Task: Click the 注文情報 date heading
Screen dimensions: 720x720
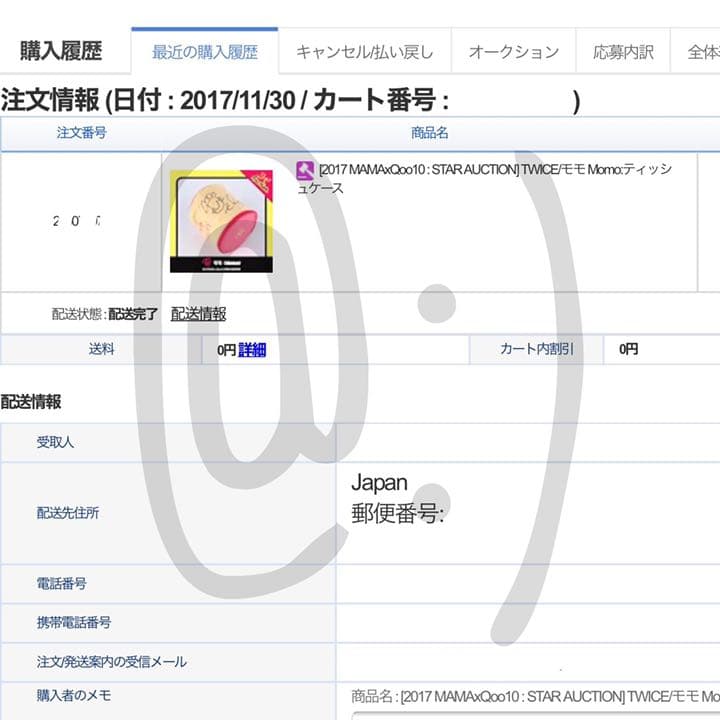Action: pos(290,100)
